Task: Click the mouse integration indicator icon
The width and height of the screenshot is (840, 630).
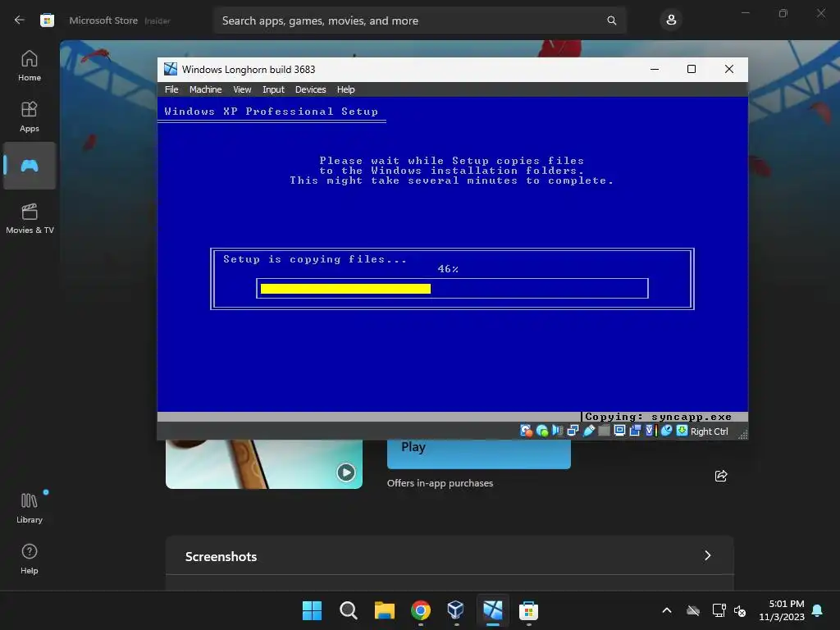Action: tap(666, 431)
